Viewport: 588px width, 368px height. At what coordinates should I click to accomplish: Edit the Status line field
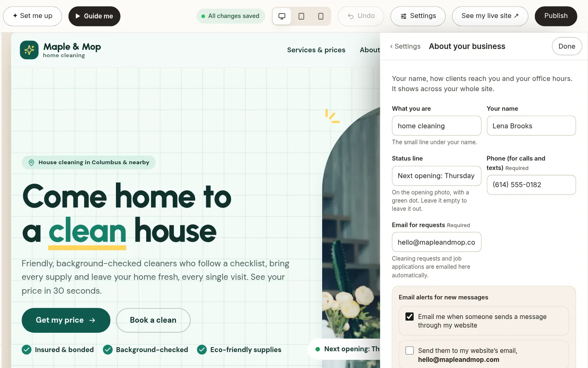(437, 176)
